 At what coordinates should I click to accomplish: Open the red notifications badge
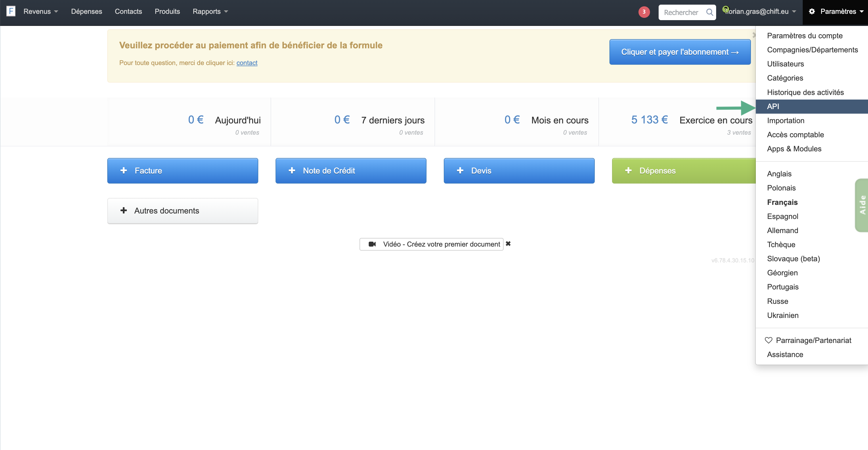coord(644,12)
